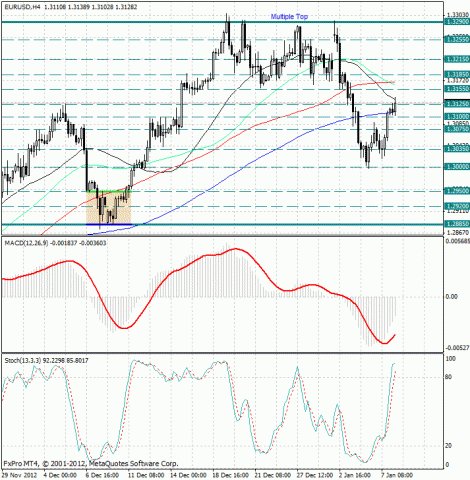Click the MACD 0.00 zero-level axis value
Viewport: 470px width, 480px height.
coord(451,297)
